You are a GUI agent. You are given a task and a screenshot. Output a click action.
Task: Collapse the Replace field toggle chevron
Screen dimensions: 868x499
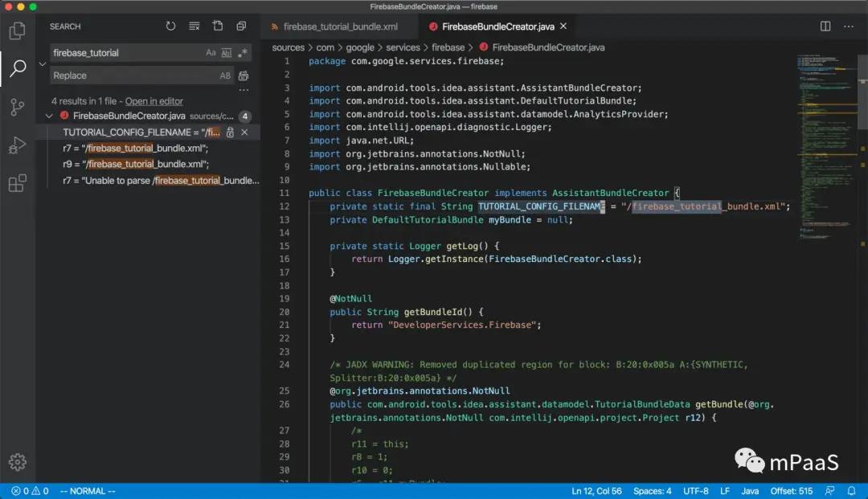point(42,64)
